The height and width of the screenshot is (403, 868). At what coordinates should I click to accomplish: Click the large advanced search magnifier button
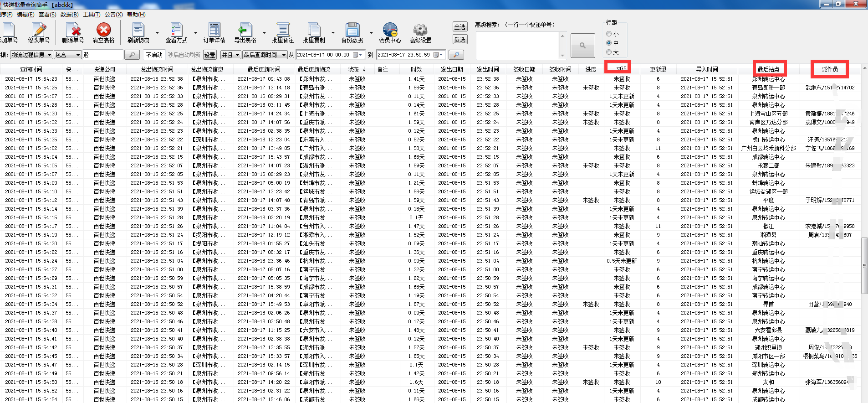(582, 46)
